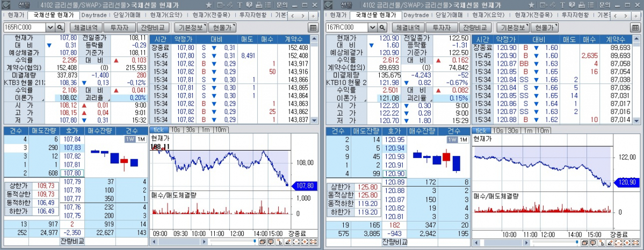Click the speech bubble icon under left chart
This screenshot has width=644, height=250.
click(x=271, y=241)
